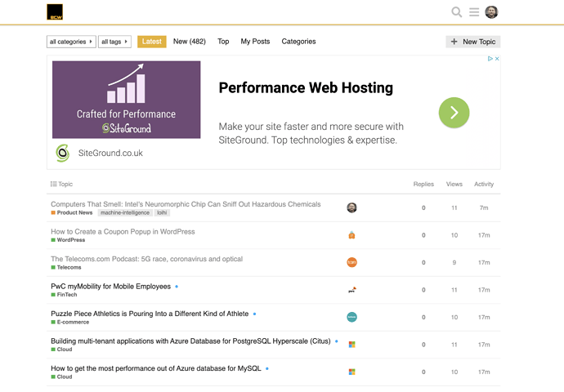Image resolution: width=564 pixels, height=392 pixels.
Task: Click the Crafted for Performance ad image
Action: click(x=126, y=100)
